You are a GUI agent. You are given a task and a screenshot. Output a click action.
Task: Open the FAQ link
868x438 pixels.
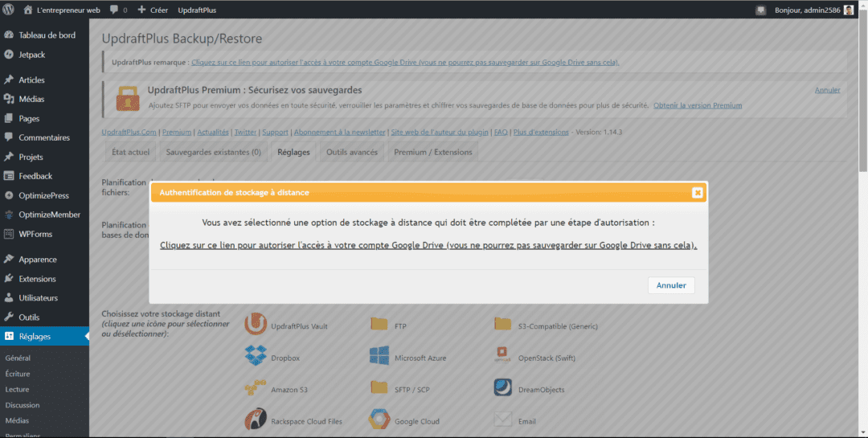pos(501,133)
